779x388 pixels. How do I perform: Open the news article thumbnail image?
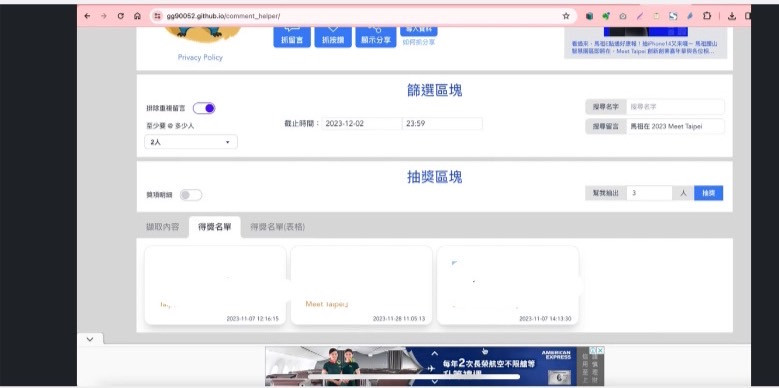point(645,31)
